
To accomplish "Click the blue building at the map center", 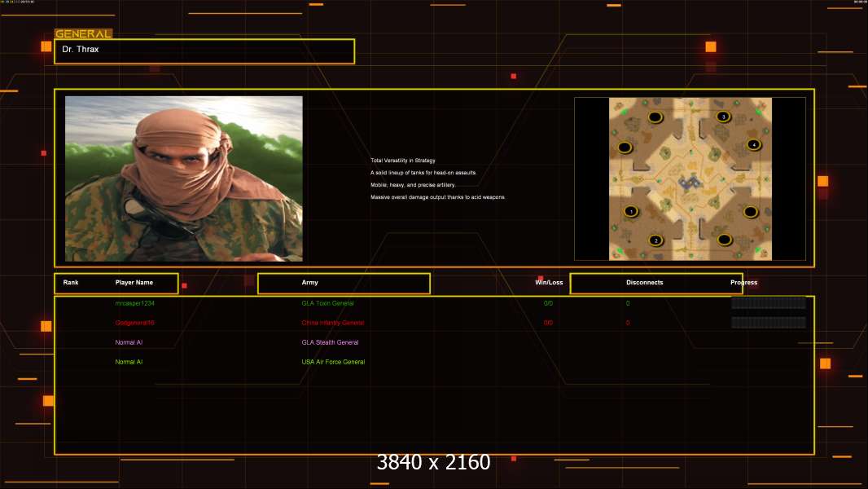I will [x=689, y=183].
